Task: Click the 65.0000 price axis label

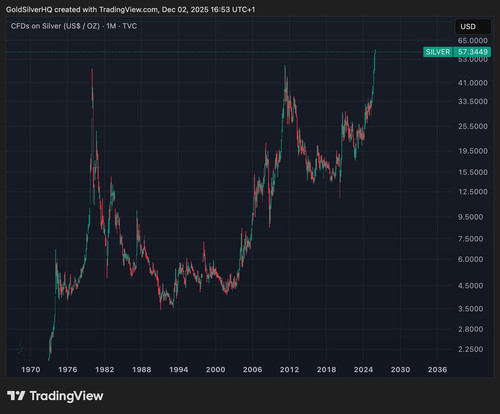Action: point(473,41)
